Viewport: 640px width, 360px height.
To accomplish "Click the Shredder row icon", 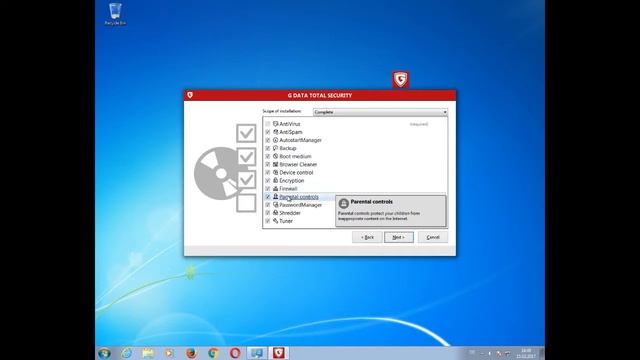I will [276, 213].
